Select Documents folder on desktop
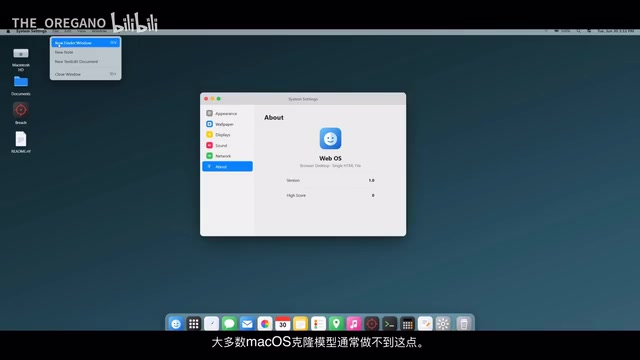Image resolution: width=640 pixels, height=360 pixels. 21,82
